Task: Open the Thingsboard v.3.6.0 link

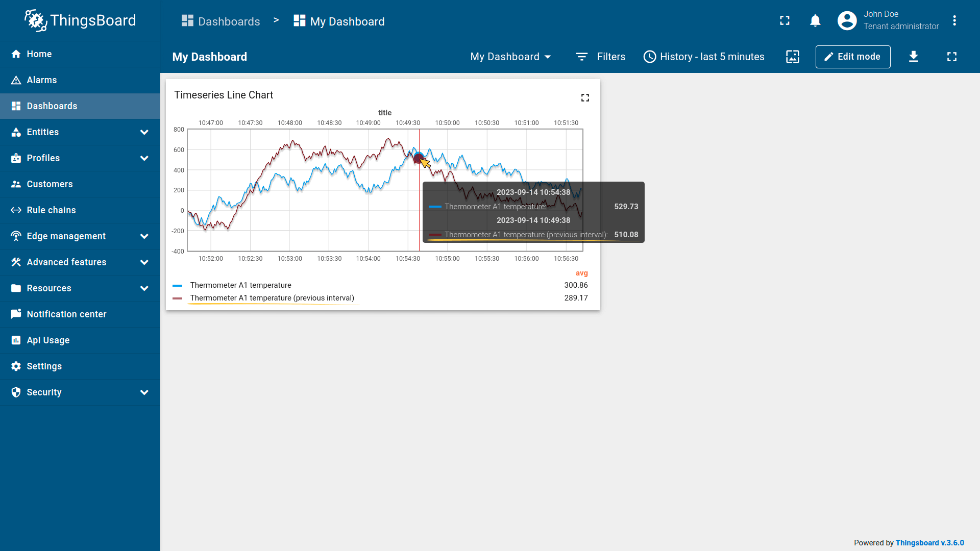Action: (929, 543)
